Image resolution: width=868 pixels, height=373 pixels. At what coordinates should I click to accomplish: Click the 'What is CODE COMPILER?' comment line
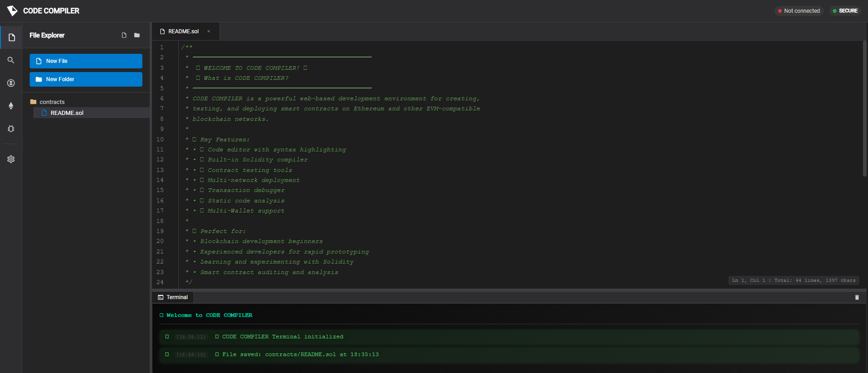[242, 78]
